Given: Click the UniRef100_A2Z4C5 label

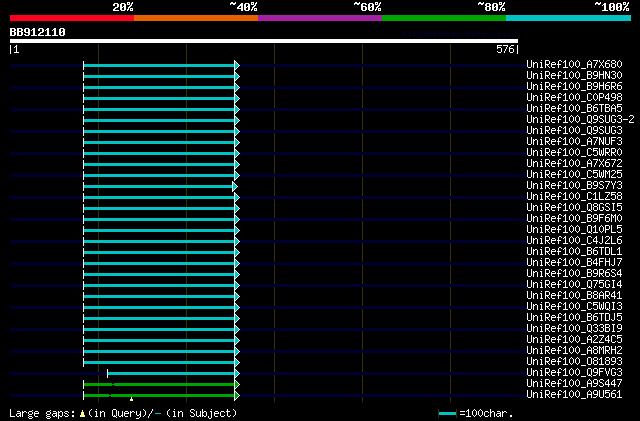Looking at the screenshot, I should tap(574, 340).
